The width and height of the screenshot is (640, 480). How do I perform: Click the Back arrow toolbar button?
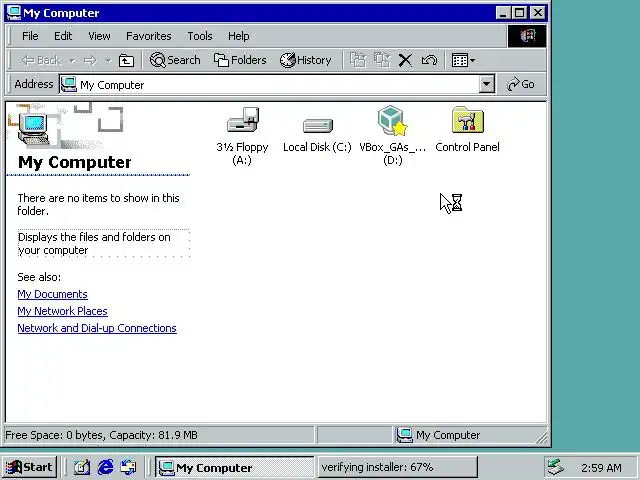[40, 60]
